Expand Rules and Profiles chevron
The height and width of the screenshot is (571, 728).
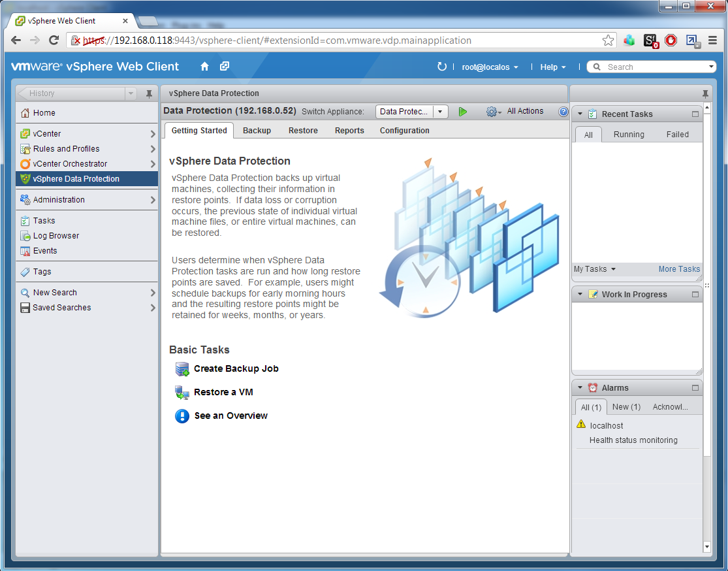pyautogui.click(x=153, y=149)
